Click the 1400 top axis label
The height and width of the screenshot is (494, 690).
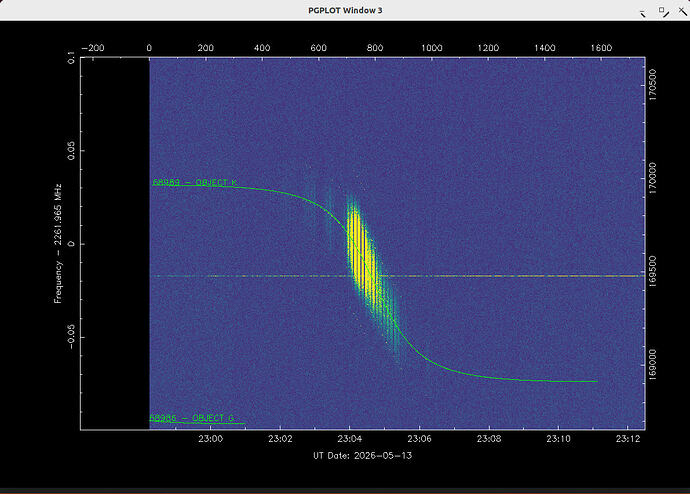[x=545, y=48]
